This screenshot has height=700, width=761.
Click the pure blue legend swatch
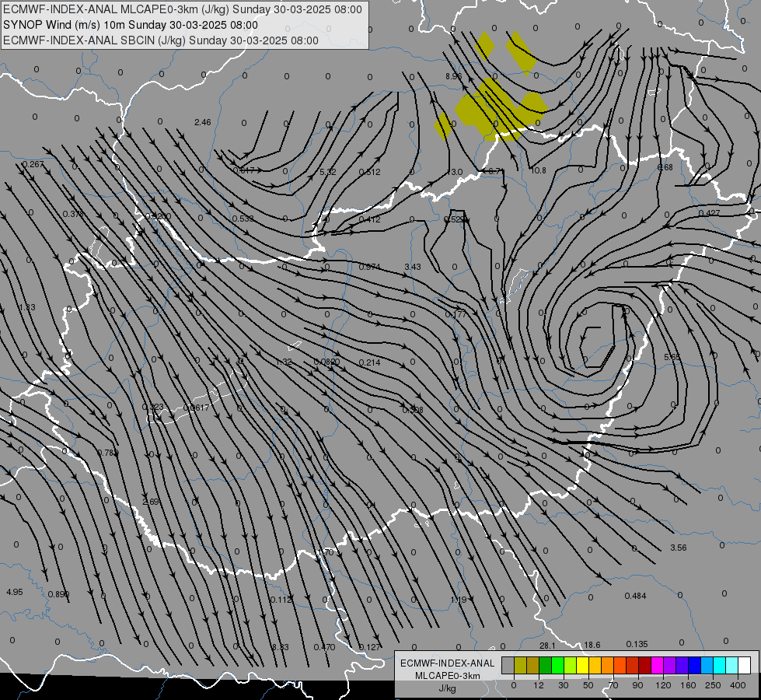694,665
